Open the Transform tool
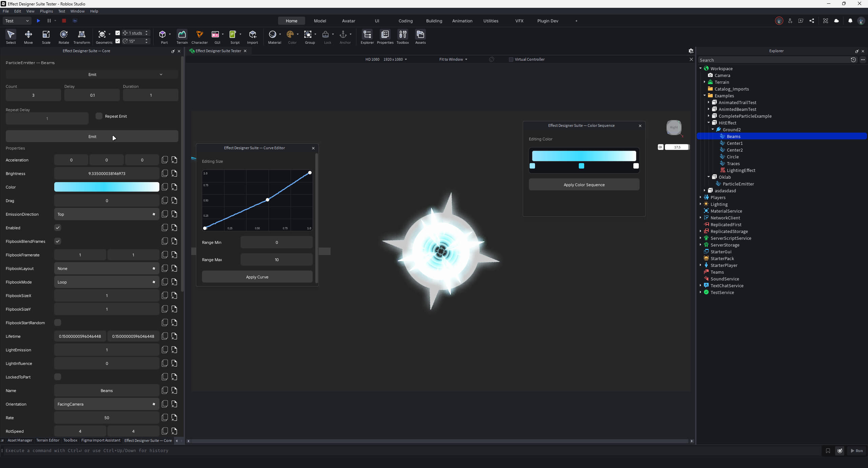The image size is (868, 468). pyautogui.click(x=82, y=37)
